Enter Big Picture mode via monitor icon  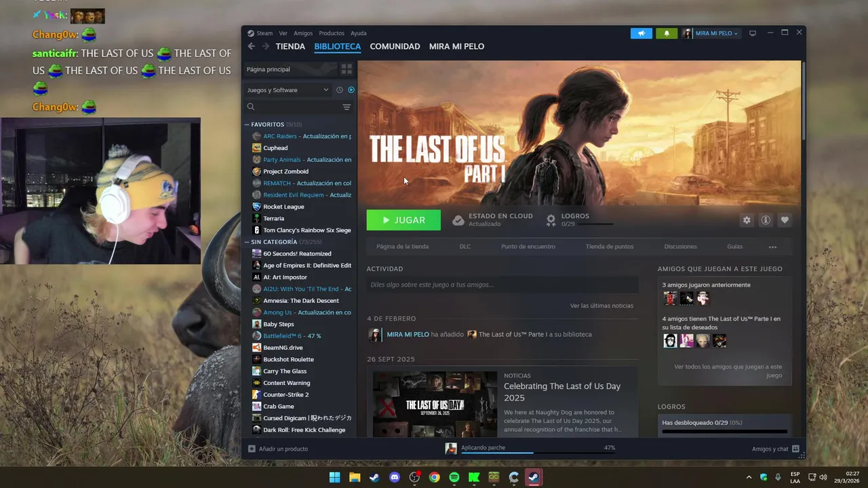point(752,33)
